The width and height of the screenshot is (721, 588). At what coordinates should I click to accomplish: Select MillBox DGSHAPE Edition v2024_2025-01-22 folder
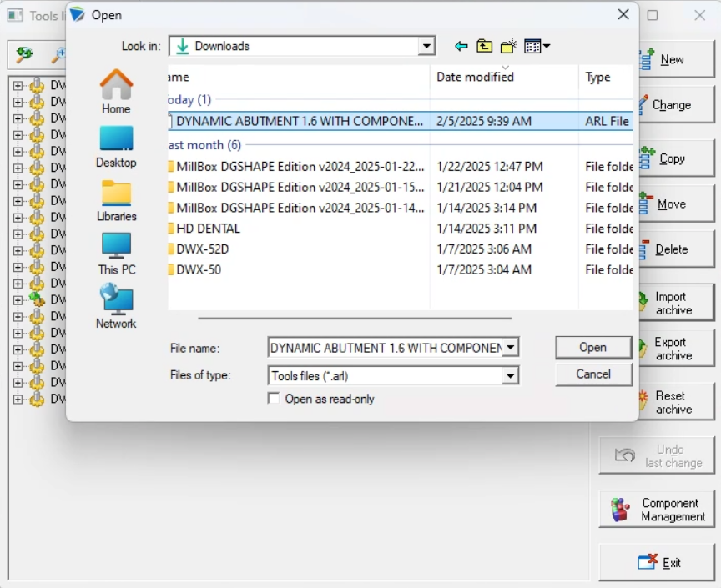400,167
